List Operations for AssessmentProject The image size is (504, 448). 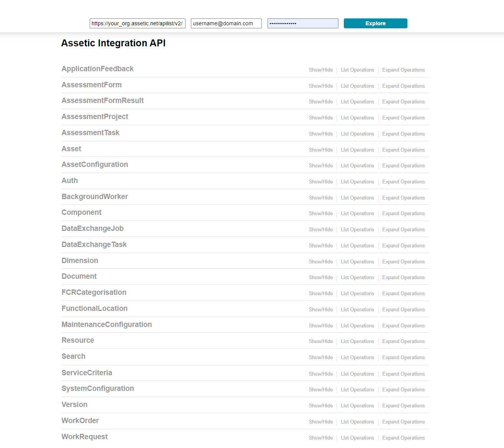[357, 118]
